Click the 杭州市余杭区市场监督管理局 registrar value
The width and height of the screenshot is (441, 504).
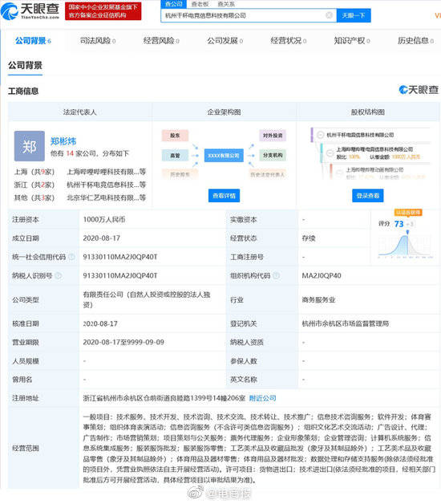[346, 323]
